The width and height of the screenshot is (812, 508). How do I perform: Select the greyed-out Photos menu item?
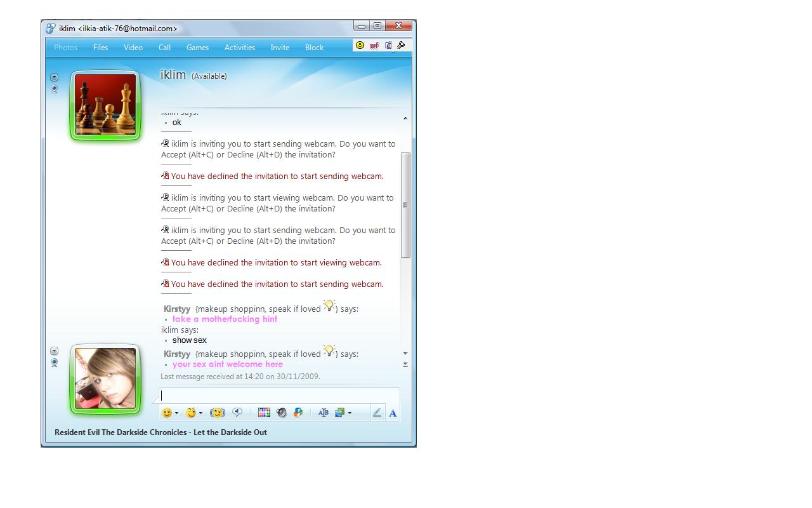point(65,48)
